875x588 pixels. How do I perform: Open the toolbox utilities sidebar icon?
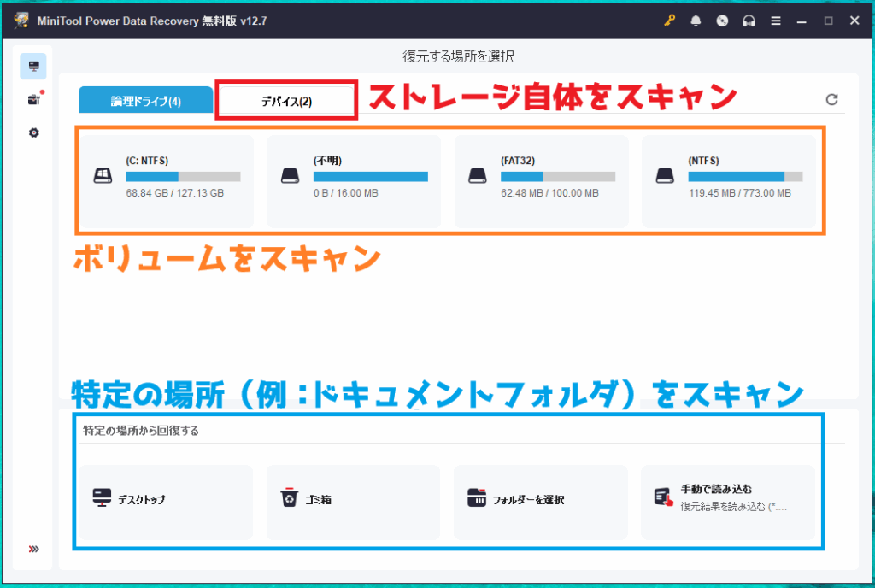click(34, 100)
